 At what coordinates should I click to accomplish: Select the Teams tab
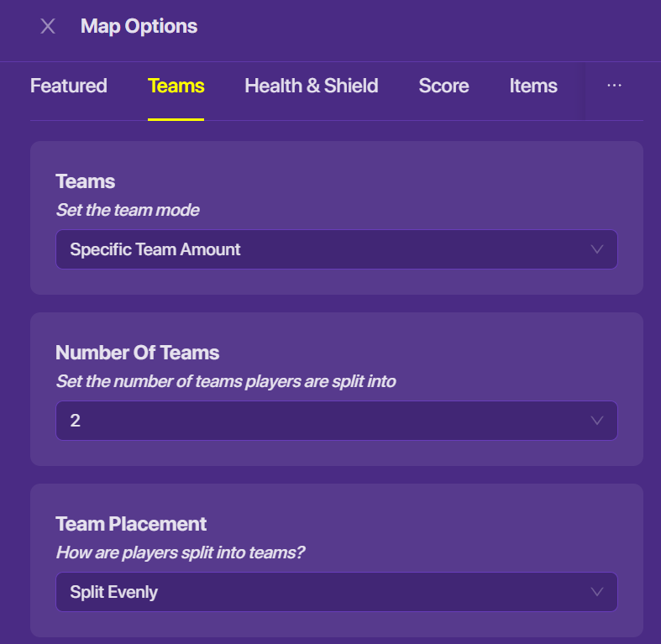pyautogui.click(x=176, y=86)
